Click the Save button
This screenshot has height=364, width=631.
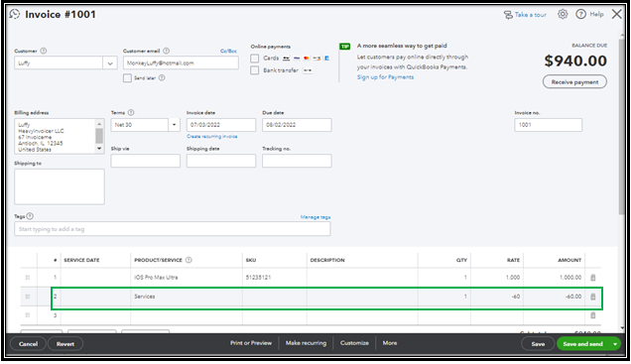click(538, 344)
